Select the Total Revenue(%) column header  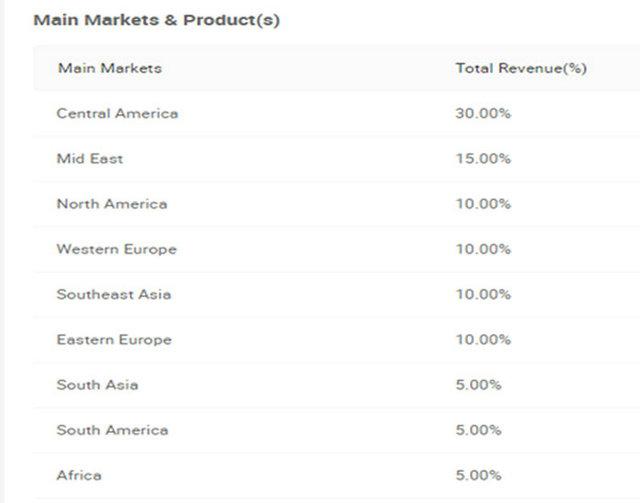521,68
